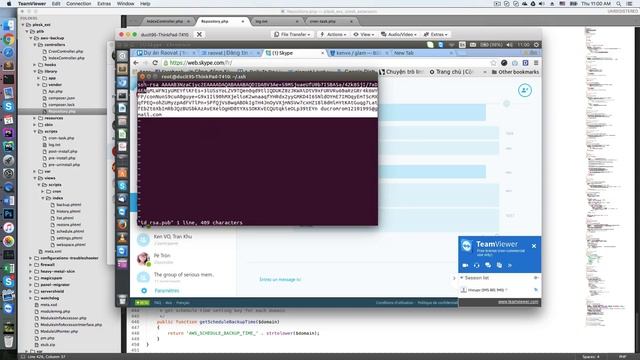The image size is (640, 360).
Task: Open CronController.php in sidebar
Action: tap(66, 51)
